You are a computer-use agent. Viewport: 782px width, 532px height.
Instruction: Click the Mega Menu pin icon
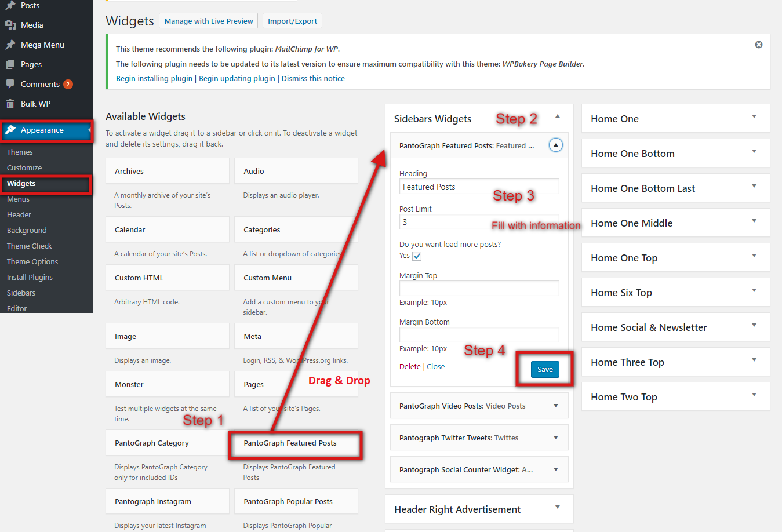(x=10, y=45)
